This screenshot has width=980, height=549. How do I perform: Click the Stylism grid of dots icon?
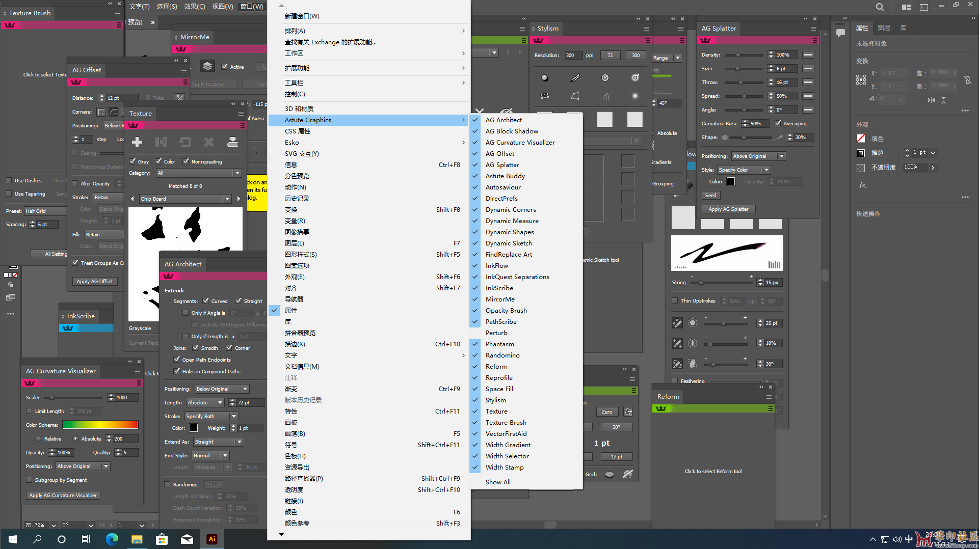pyautogui.click(x=545, y=96)
